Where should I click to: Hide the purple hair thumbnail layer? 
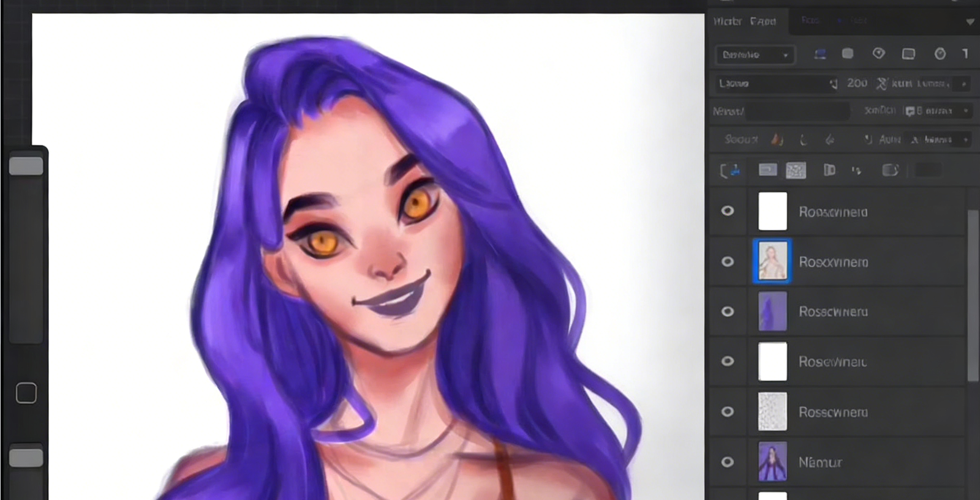(x=727, y=312)
